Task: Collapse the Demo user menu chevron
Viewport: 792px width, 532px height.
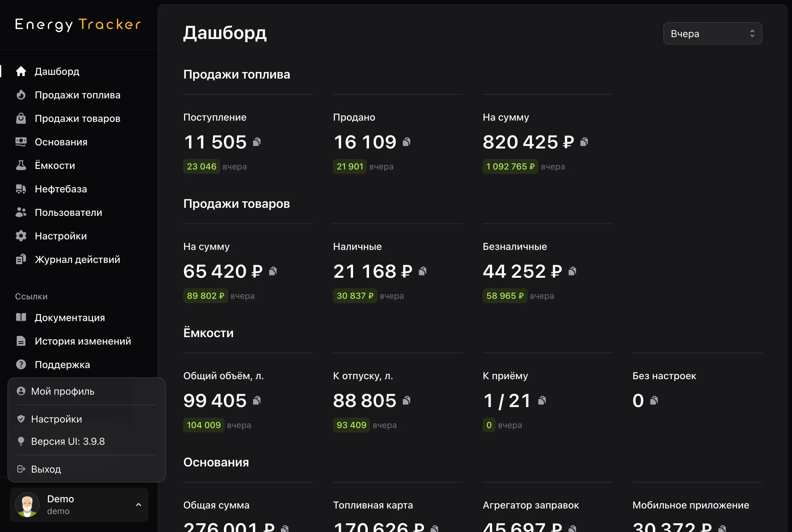Action: pyautogui.click(x=139, y=504)
